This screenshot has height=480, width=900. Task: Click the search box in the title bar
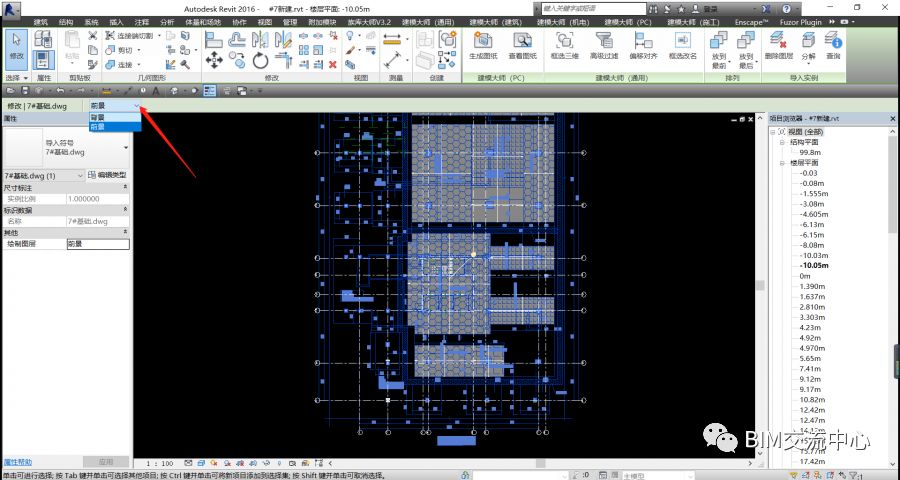(x=593, y=9)
